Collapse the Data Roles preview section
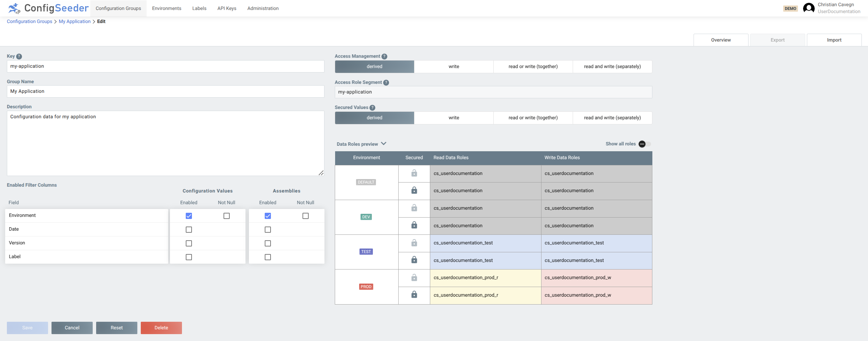The width and height of the screenshot is (868, 341). (x=384, y=144)
